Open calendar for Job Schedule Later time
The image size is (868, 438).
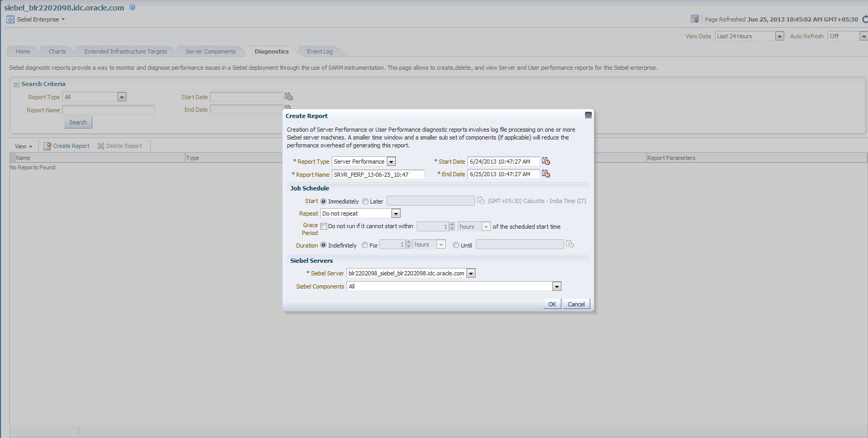pyautogui.click(x=481, y=200)
